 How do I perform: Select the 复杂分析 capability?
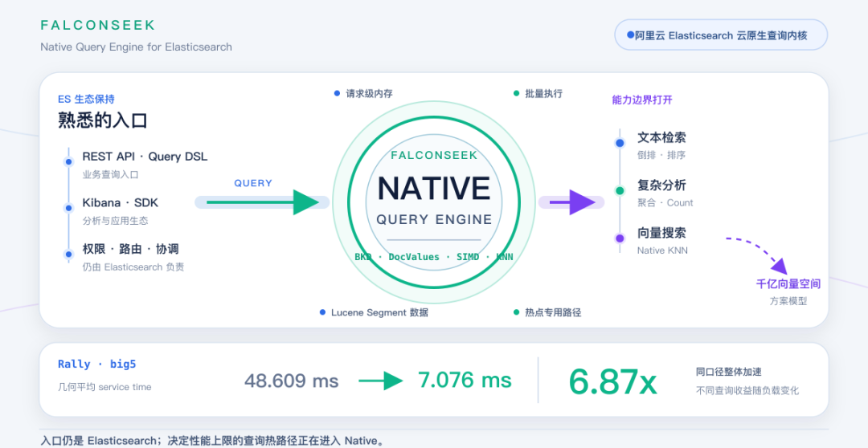point(661,185)
